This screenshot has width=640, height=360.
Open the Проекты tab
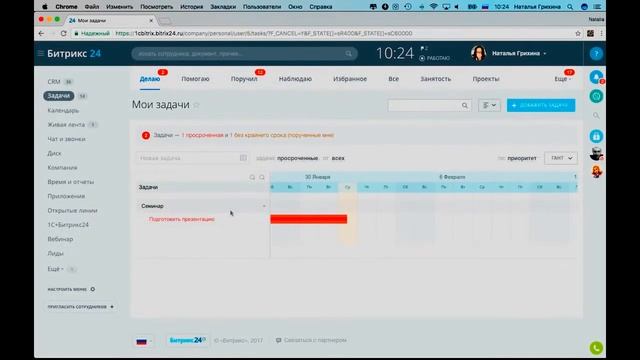486,79
